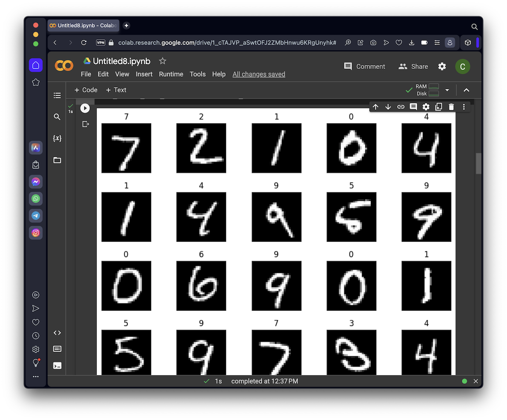The image size is (507, 420).
Task: Share the notebook
Action: (413, 67)
